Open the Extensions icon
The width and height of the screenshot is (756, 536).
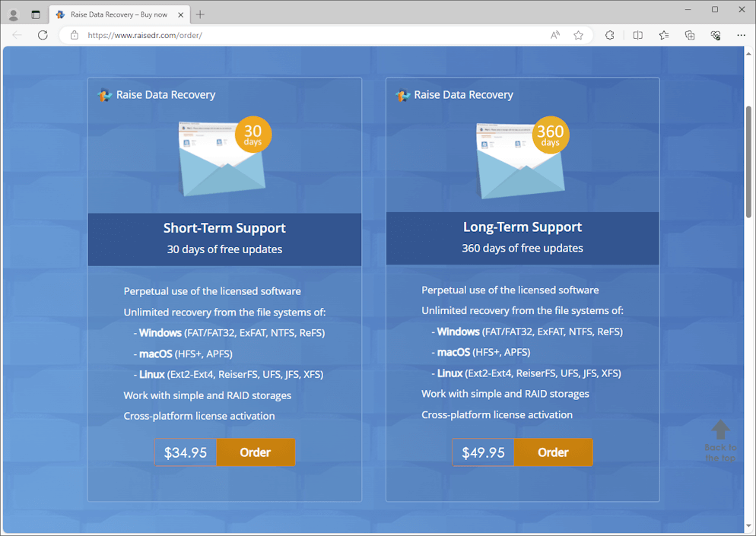[610, 35]
